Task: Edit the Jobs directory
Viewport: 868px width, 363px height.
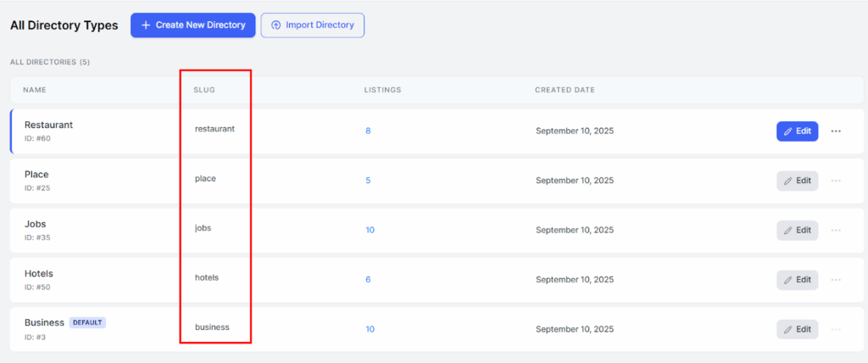Action: (x=797, y=230)
